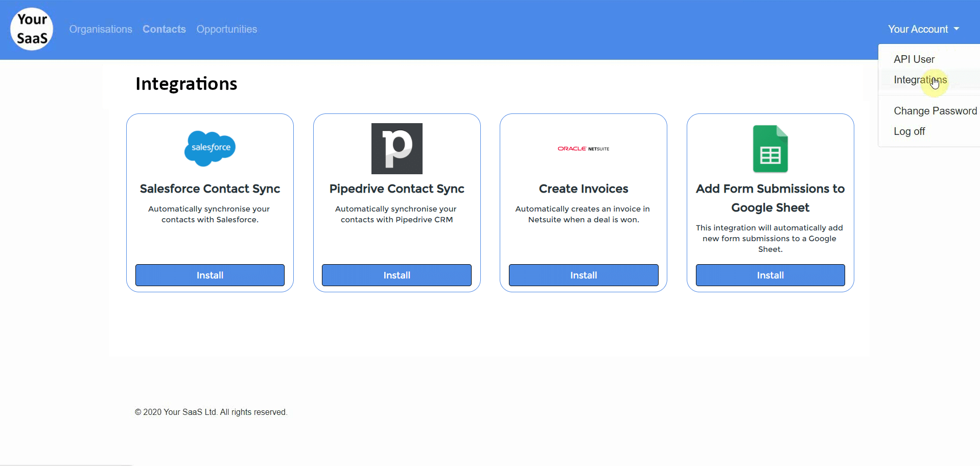Choose Integrations in the account menu
The height and width of the screenshot is (466, 980).
[x=920, y=80]
